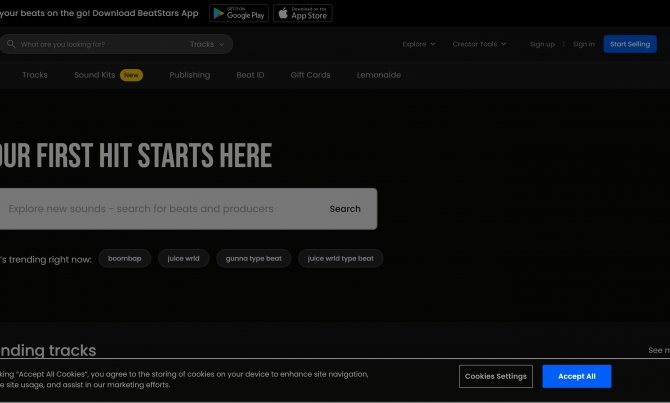Click the Sign up link
670x403 pixels.
[542, 44]
